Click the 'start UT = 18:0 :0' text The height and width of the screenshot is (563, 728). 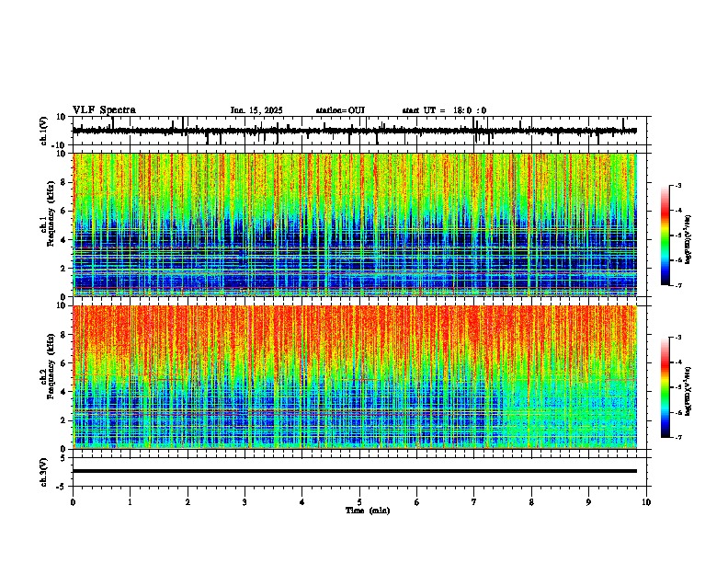pos(444,110)
